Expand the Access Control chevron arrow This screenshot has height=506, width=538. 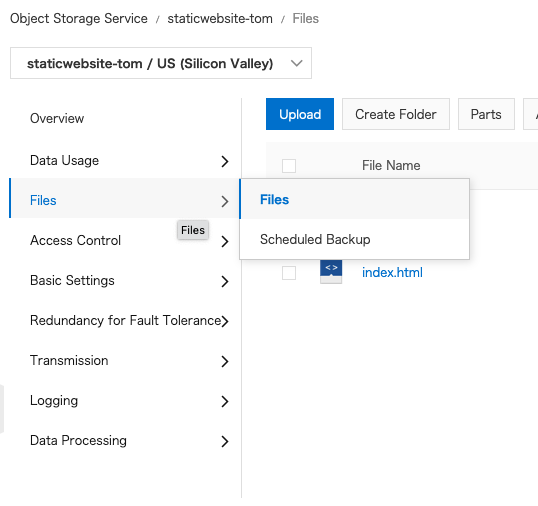[225, 241]
